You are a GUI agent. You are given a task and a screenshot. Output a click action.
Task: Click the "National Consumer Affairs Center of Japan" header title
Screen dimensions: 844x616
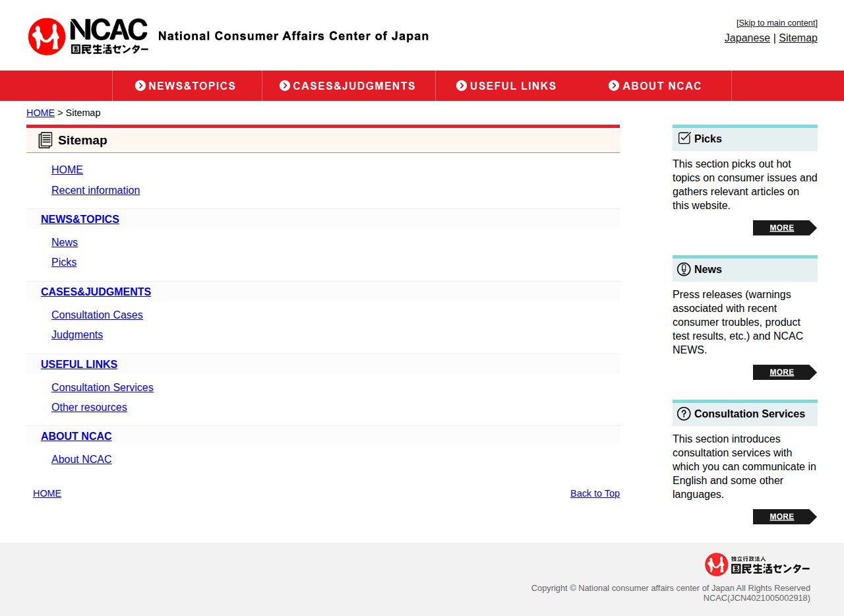293,36
